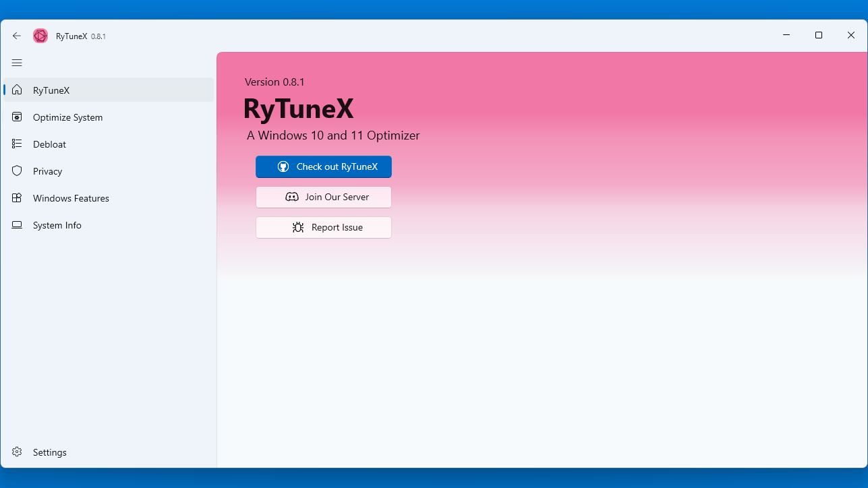Close the RyTuneX window
Screen dimensions: 868x488
(851, 35)
